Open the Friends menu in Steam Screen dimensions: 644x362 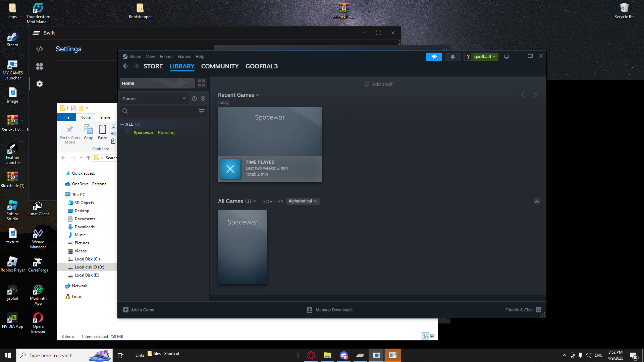[166, 57]
